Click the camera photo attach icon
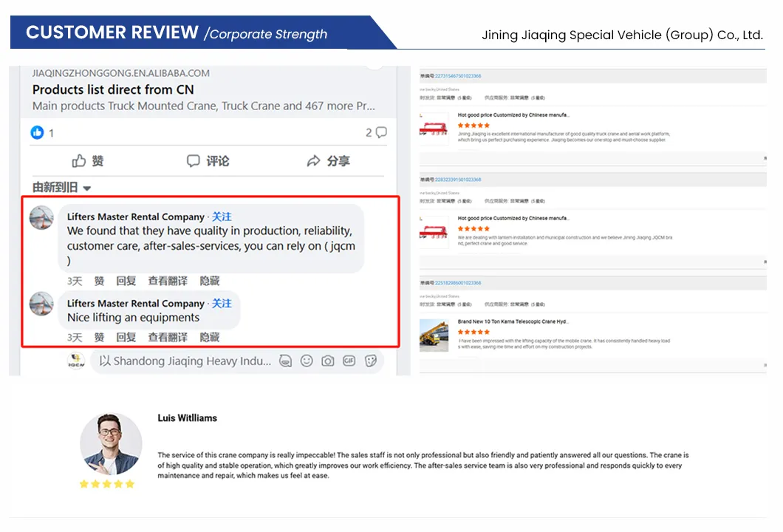 coord(328,361)
